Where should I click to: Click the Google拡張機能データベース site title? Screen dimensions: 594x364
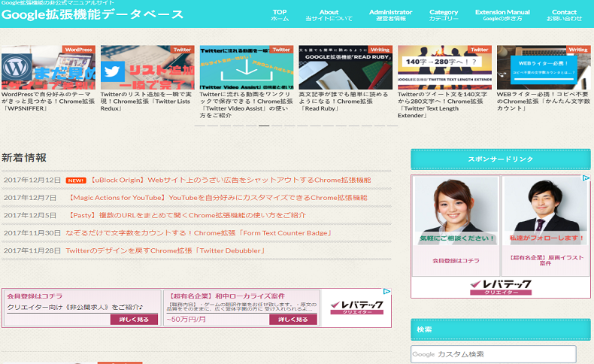[92, 14]
